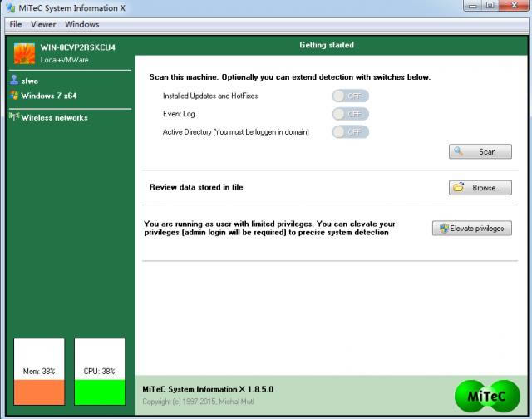532x419 pixels.
Task: Click the version text MiTeC System Information X 1.8.5.0
Action: pos(208,389)
